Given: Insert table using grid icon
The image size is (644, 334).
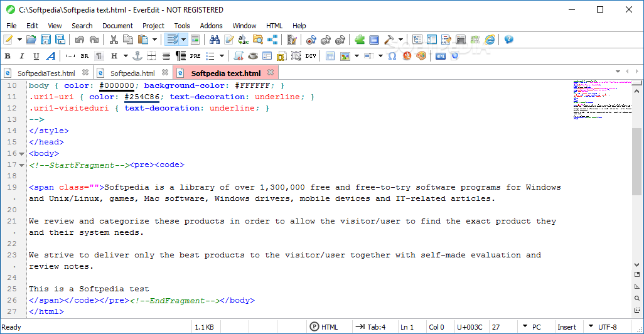Looking at the screenshot, I should (x=330, y=56).
